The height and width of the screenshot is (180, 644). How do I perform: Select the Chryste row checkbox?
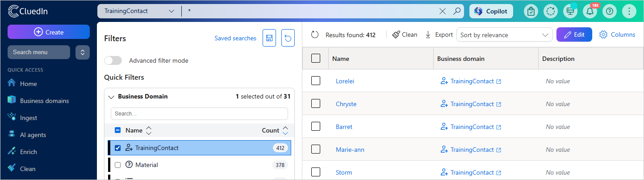(316, 104)
